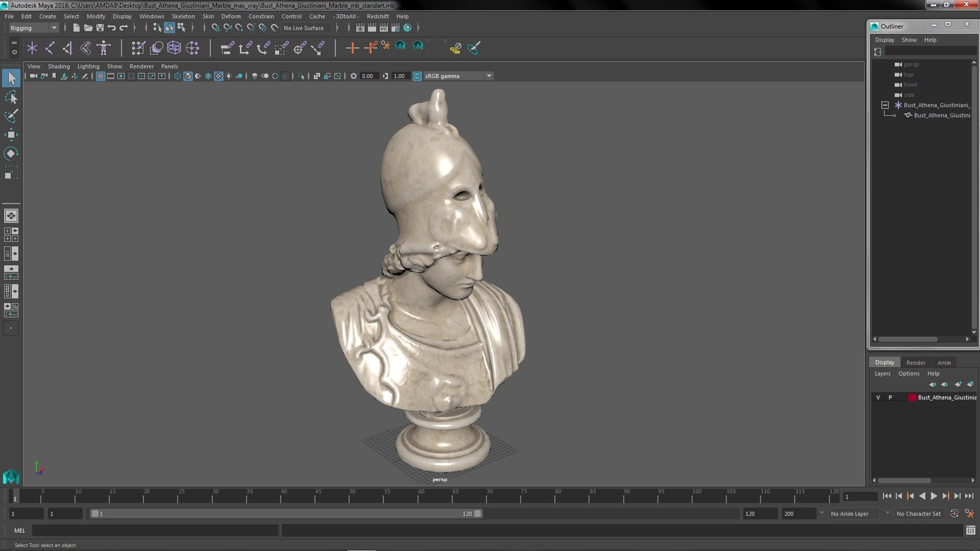Viewport: 980px width, 551px height.
Task: Switch to the Render layer tab
Action: click(x=916, y=363)
